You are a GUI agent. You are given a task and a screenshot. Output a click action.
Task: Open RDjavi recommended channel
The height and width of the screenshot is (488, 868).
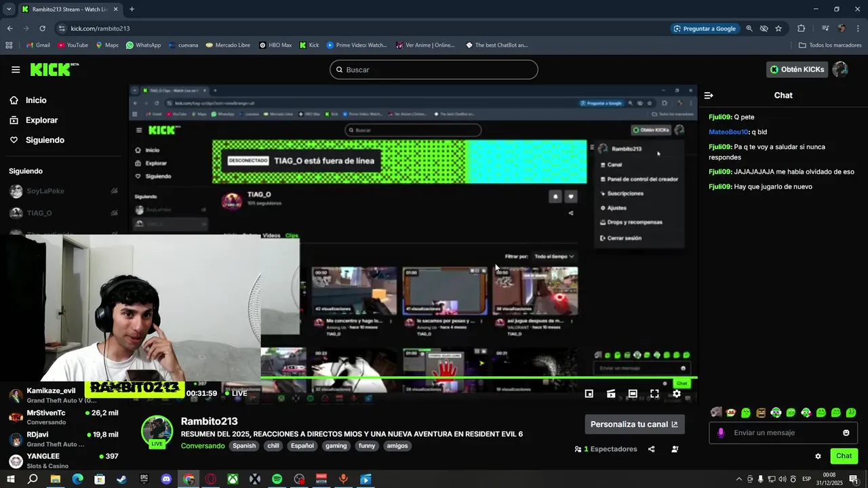coord(64,439)
